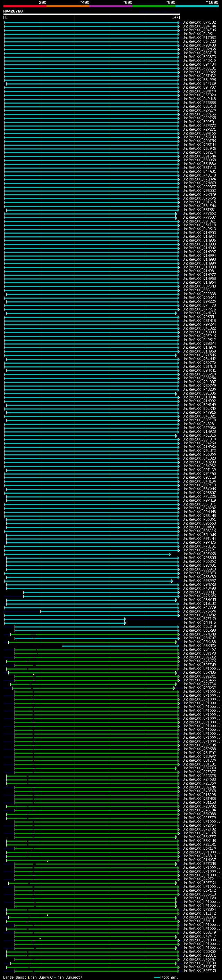Select the UniRef100_B9RN65 label
The height and width of the screenshot is (980, 222).
coord(199,49)
